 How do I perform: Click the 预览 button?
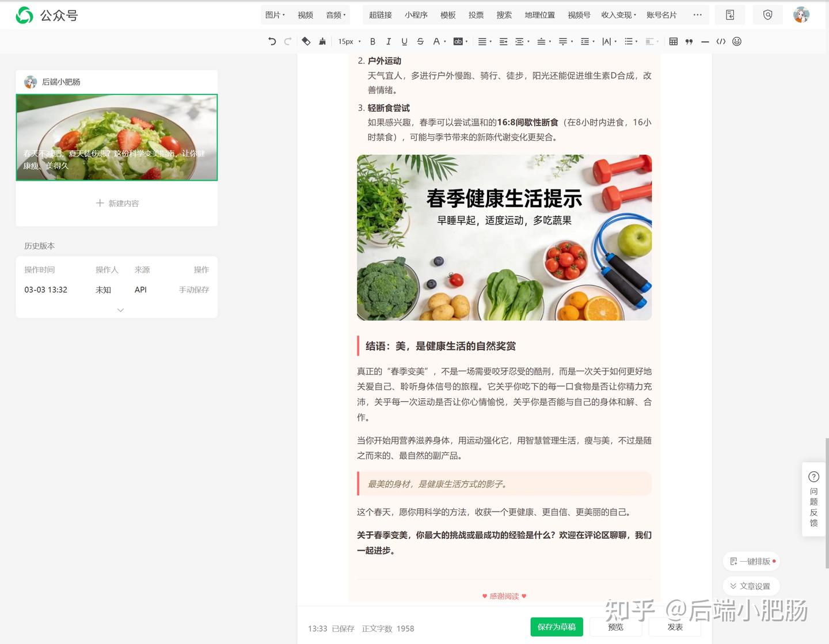pos(615,627)
